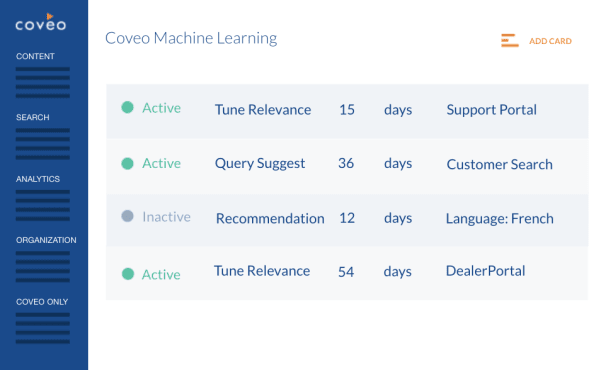Screen dimensions: 601x370
Task: Select the Language: French row label
Action: coord(499,219)
